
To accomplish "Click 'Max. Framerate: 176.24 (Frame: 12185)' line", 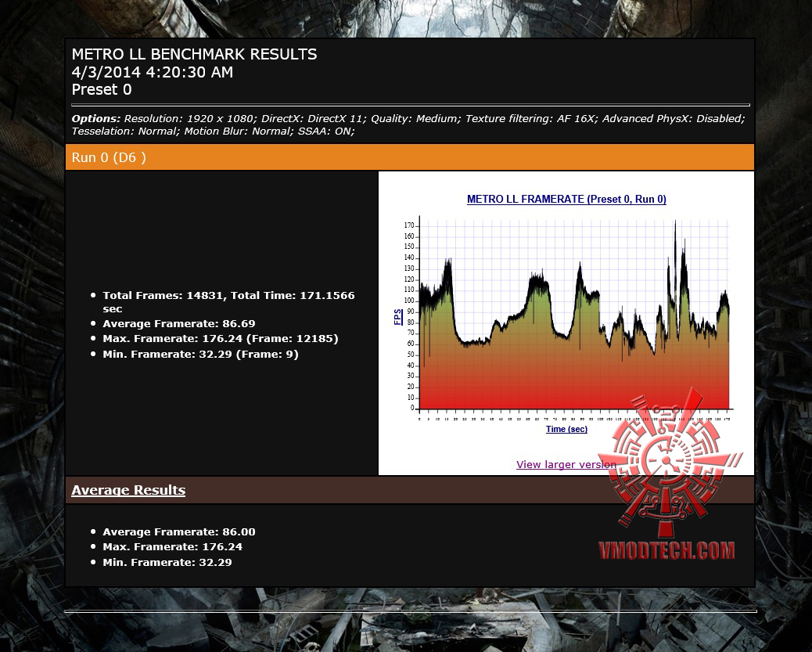I will tap(220, 339).
